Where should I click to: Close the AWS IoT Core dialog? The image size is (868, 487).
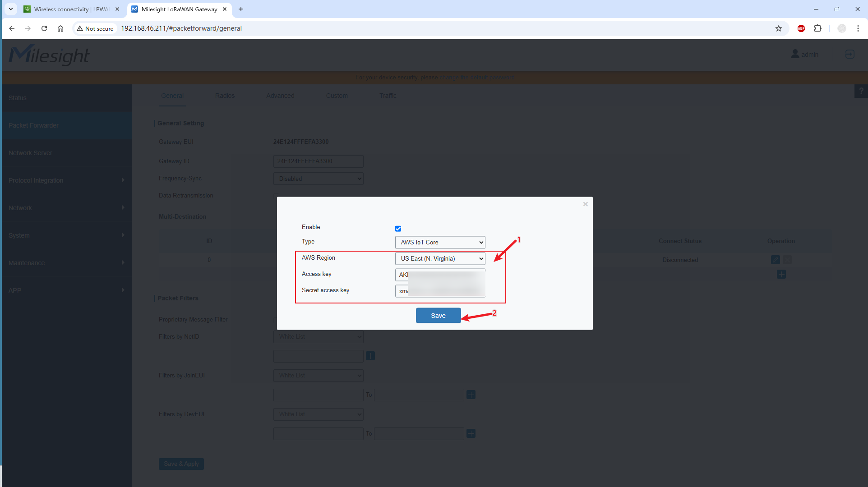[585, 204]
